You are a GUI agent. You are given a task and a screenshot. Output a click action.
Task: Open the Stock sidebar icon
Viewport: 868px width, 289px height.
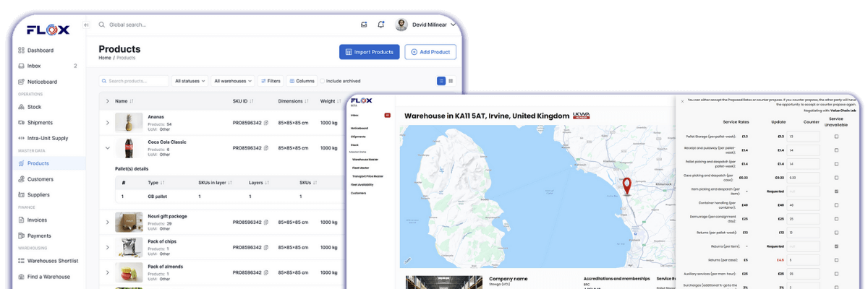pos(21,107)
